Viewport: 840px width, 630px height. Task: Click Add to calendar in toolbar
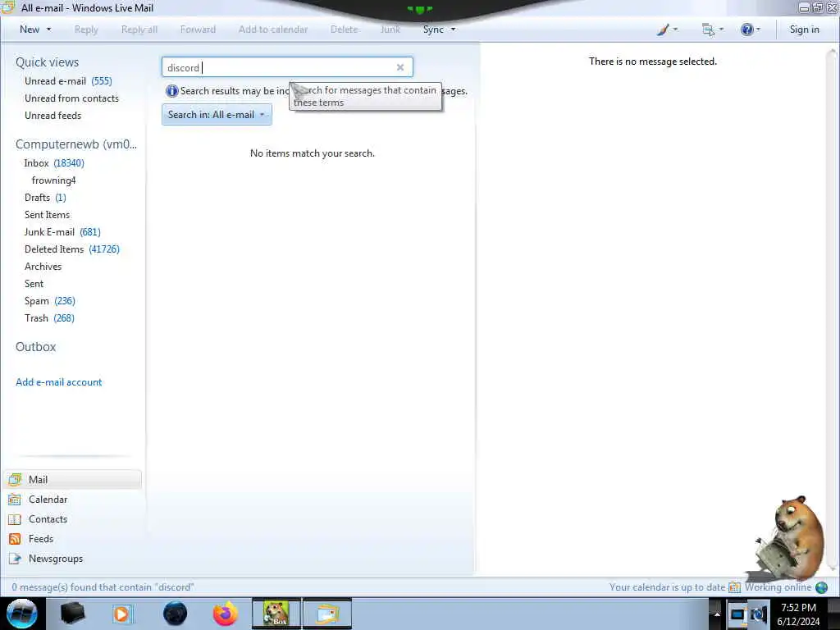273,30
